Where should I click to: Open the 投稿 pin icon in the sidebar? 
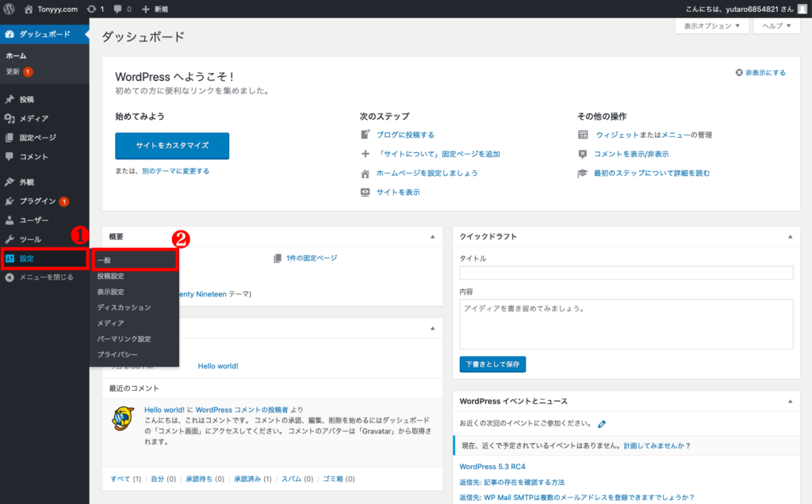pyautogui.click(x=10, y=99)
